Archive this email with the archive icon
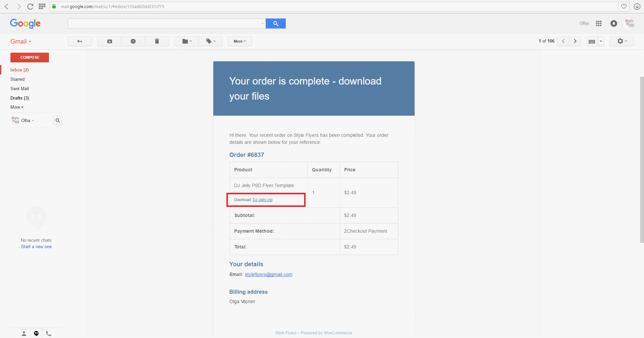 [109, 41]
